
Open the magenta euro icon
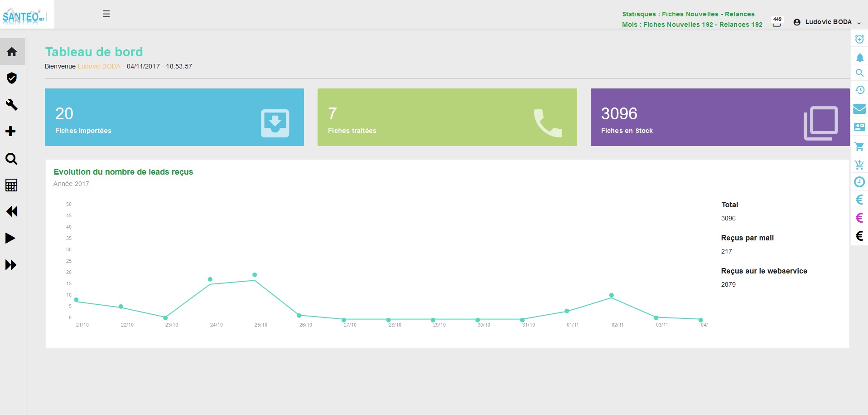tap(859, 218)
